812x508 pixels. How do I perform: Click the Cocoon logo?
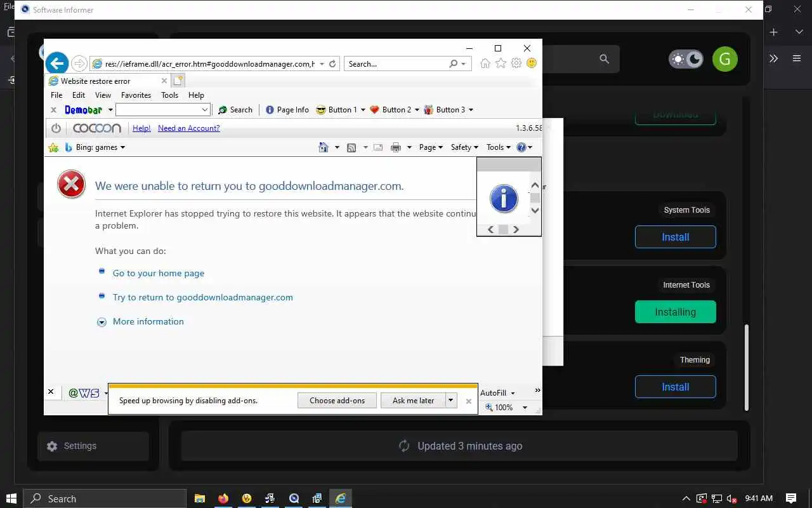click(96, 128)
